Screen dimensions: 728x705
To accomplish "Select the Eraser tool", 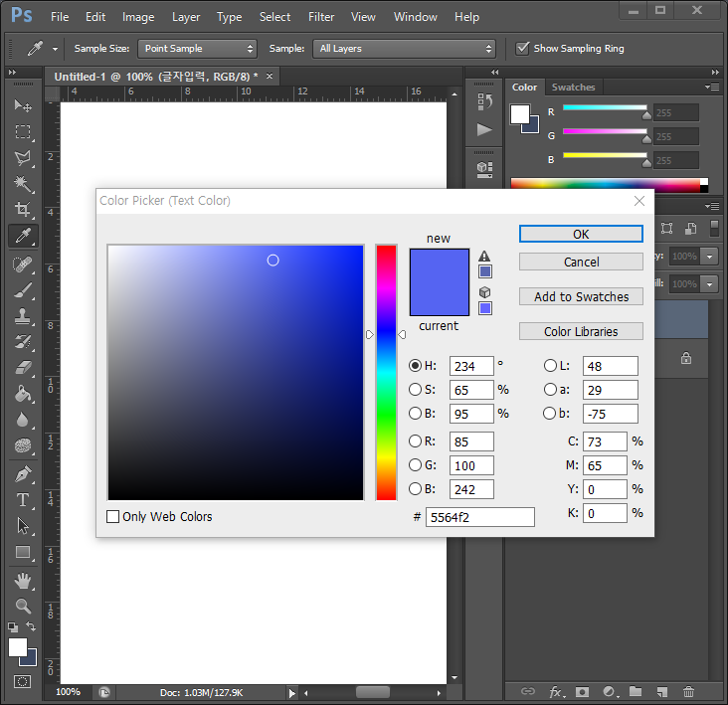I will click(23, 369).
